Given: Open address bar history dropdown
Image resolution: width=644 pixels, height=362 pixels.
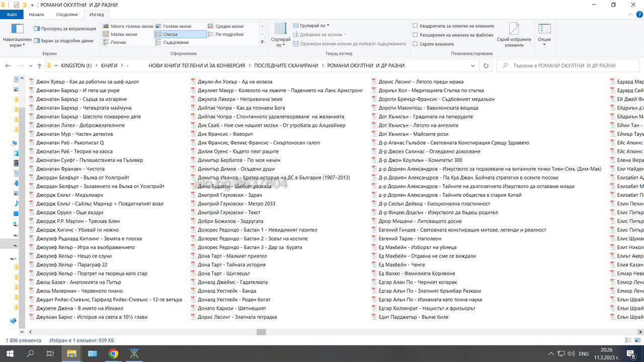Looking at the screenshot, I should tap(473, 65).
